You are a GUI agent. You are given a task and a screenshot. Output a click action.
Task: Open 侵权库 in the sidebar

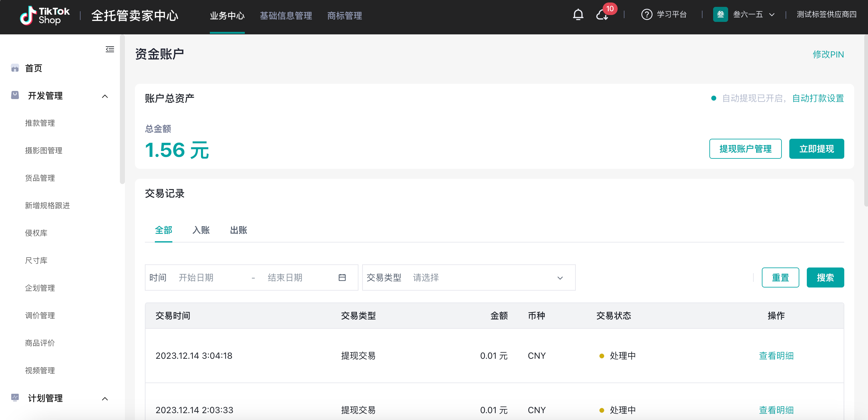click(x=36, y=233)
